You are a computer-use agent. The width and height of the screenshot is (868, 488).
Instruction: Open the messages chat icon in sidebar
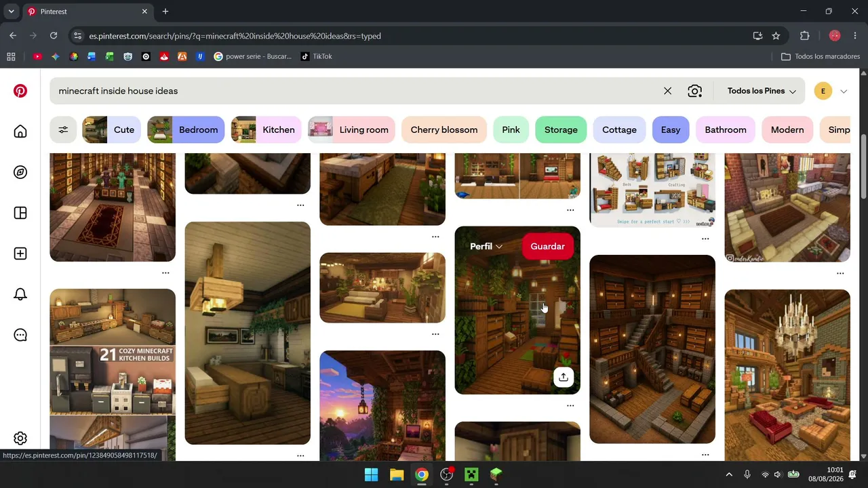[20, 335]
